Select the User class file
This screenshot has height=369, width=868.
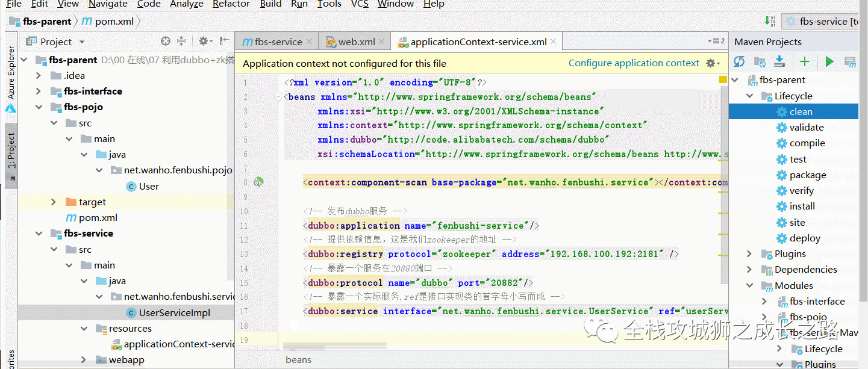pyautogui.click(x=142, y=187)
